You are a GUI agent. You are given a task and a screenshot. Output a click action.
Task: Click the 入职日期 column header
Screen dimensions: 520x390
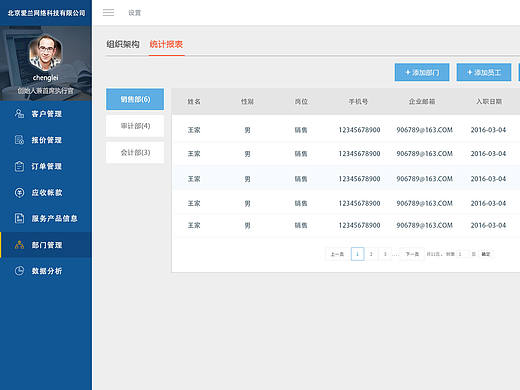[x=489, y=101]
